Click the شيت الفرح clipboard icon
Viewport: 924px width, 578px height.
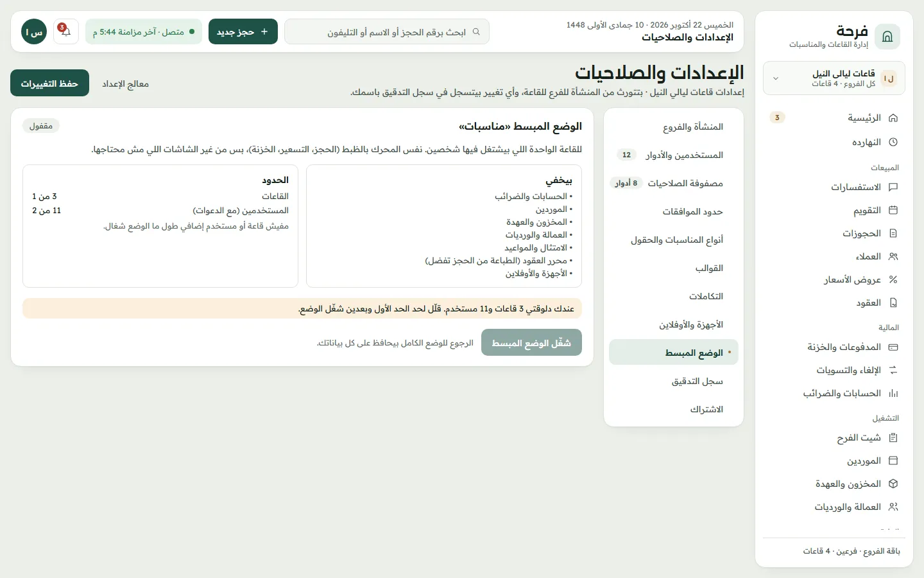[893, 437]
